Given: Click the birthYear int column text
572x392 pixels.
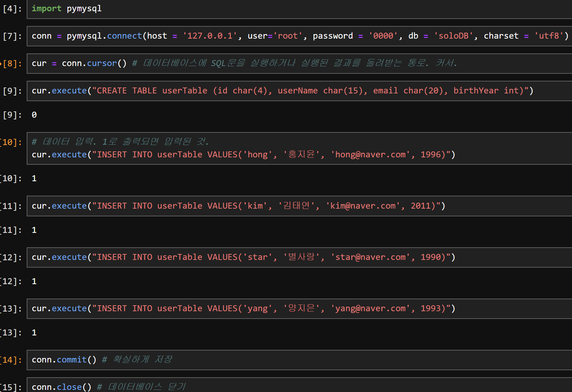Looking at the screenshot, I should (486, 91).
